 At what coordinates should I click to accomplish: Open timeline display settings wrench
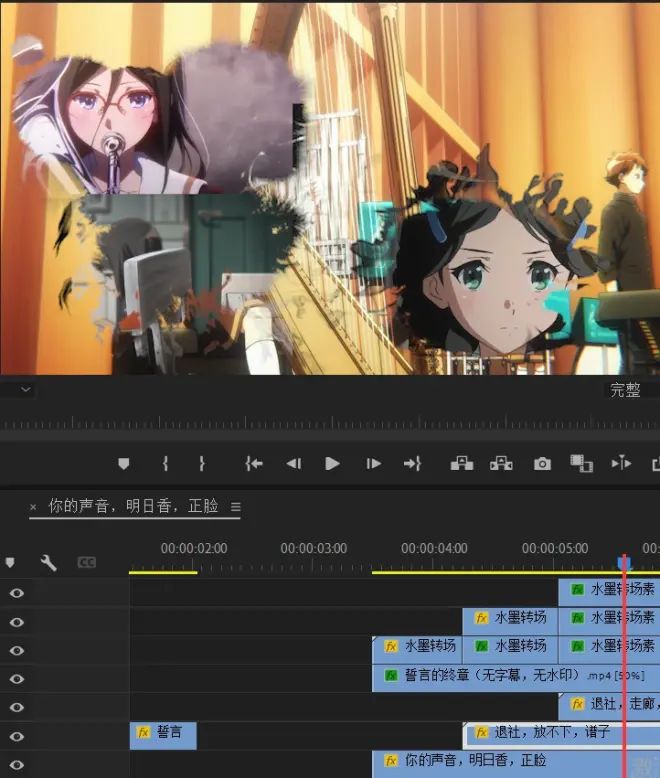[48, 563]
